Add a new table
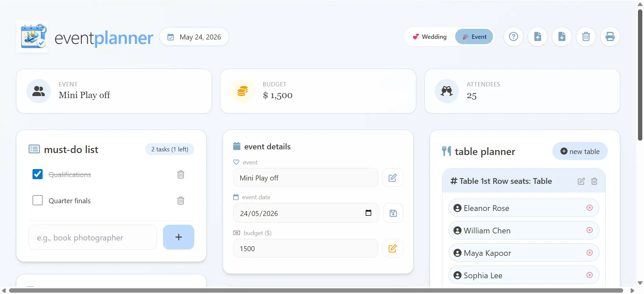The image size is (644, 294). click(580, 151)
